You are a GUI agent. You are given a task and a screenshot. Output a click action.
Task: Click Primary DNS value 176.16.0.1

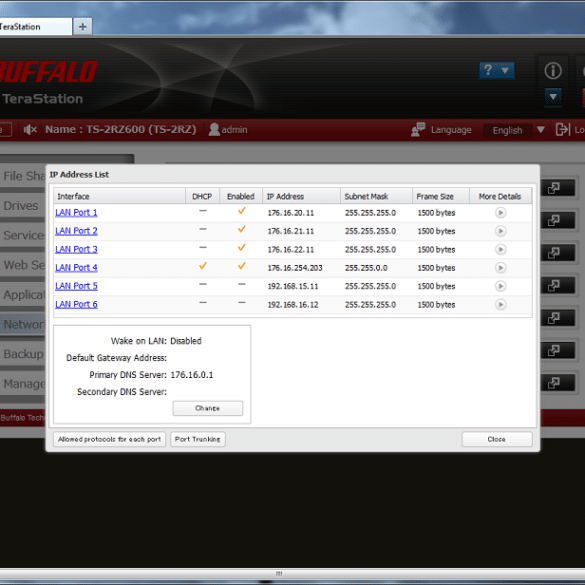[192, 375]
